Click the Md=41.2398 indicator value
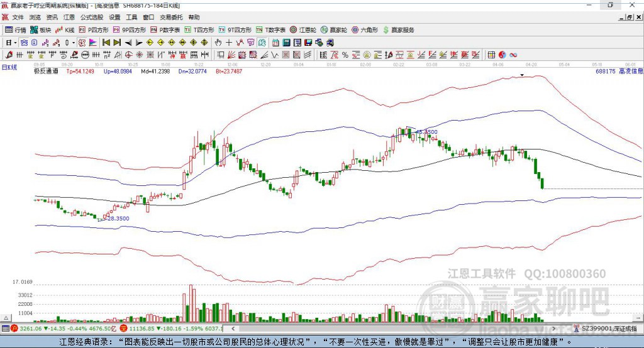 pyautogui.click(x=155, y=71)
